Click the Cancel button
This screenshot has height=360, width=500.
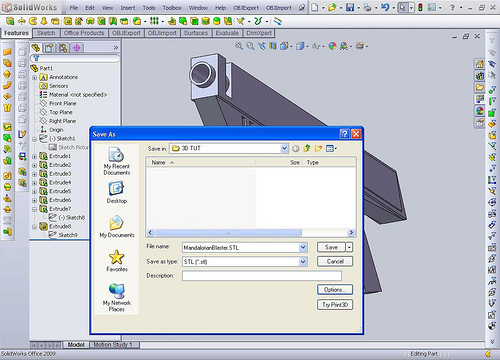(335, 261)
